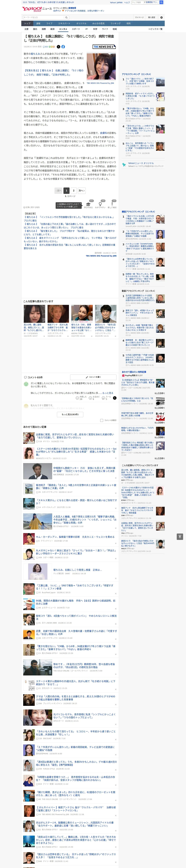This screenshot has width=186, height=868.
Task: Click the top web search input field
Action: tap(137, 2)
